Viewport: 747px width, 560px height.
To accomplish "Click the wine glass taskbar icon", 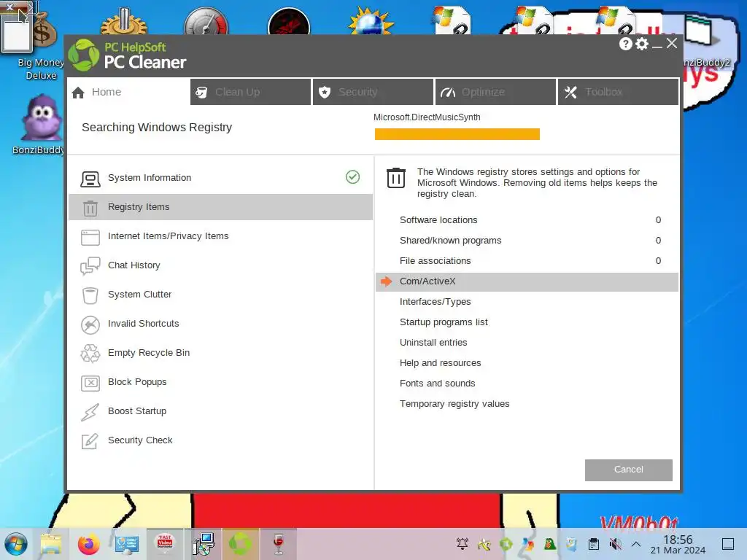I will 279,544.
